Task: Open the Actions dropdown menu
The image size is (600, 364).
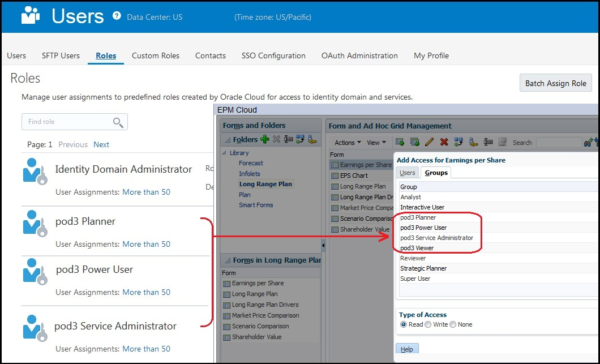Action: 348,143
